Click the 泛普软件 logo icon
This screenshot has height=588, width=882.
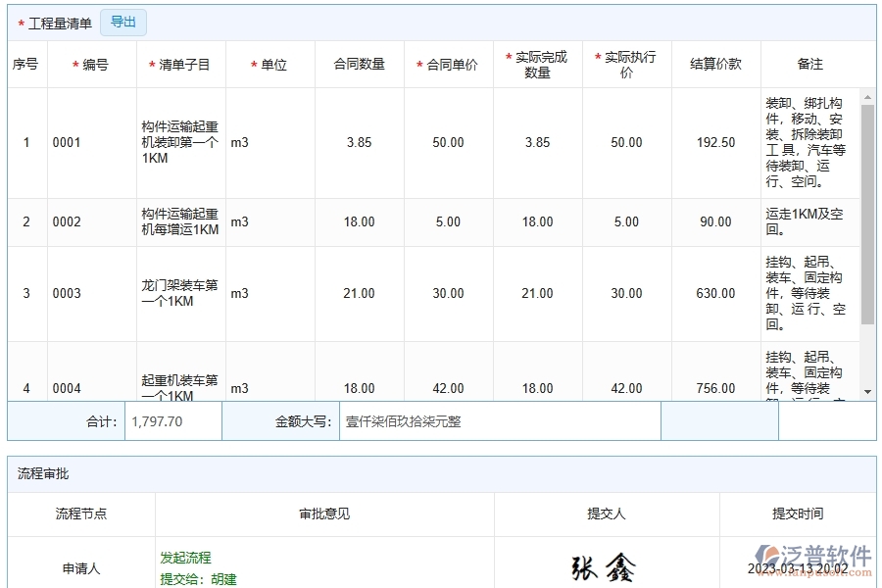(x=773, y=551)
